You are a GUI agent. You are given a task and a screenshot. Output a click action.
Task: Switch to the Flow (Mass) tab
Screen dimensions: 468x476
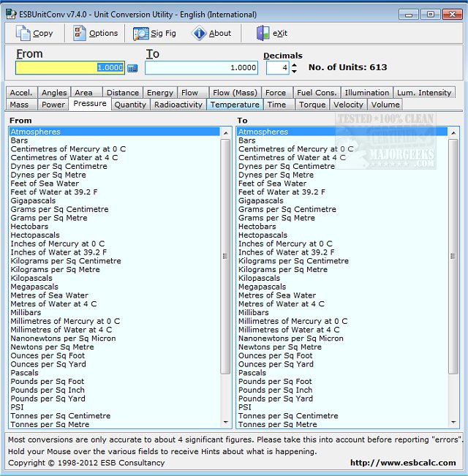(235, 93)
